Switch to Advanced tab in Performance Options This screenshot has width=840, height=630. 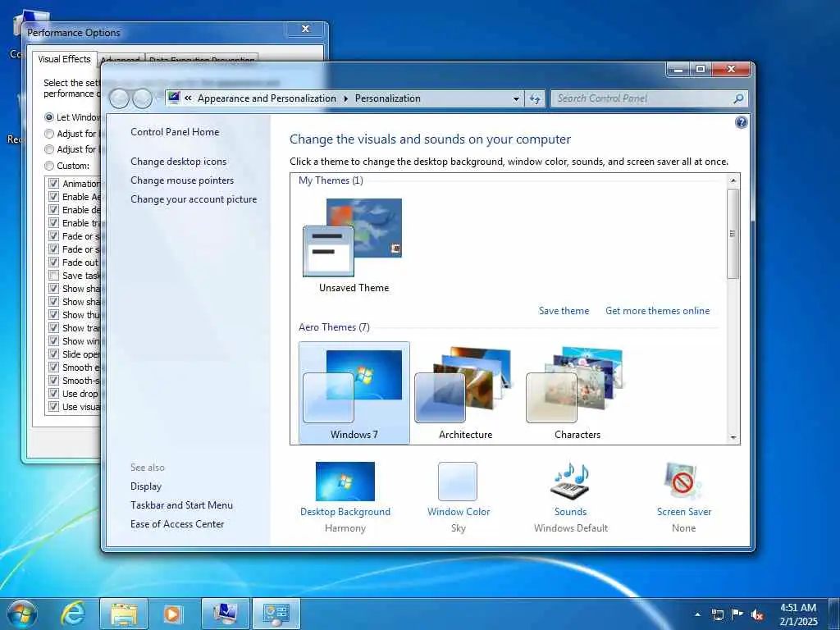click(x=121, y=58)
